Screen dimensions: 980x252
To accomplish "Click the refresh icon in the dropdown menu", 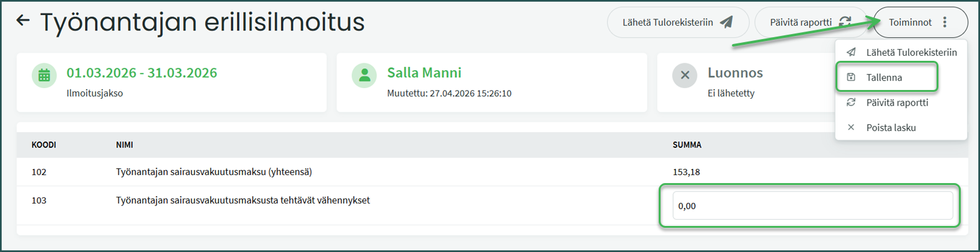I will point(851,102).
